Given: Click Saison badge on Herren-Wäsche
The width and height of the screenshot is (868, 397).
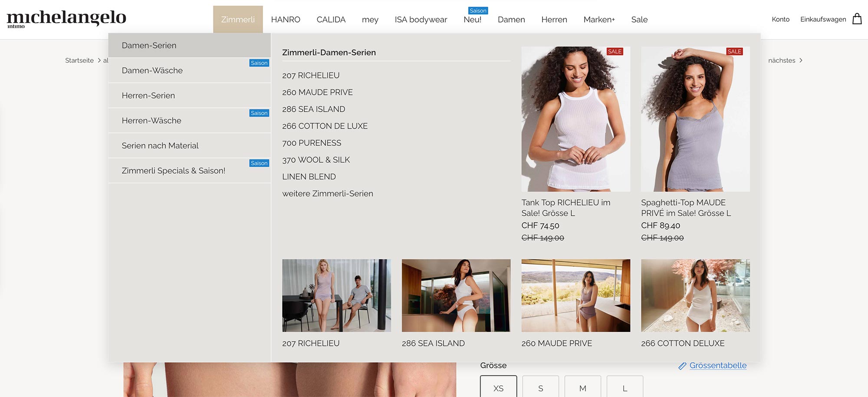Looking at the screenshot, I should coord(259,113).
